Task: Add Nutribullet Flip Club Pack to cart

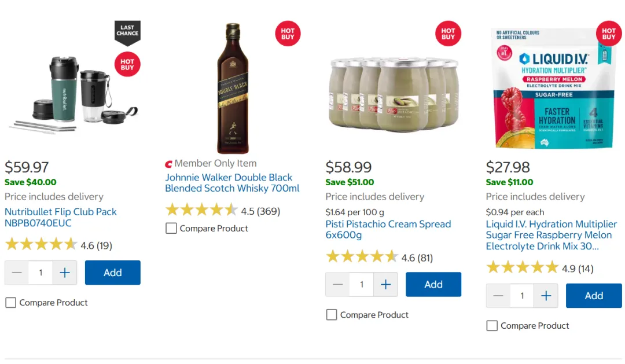Action: [113, 273]
